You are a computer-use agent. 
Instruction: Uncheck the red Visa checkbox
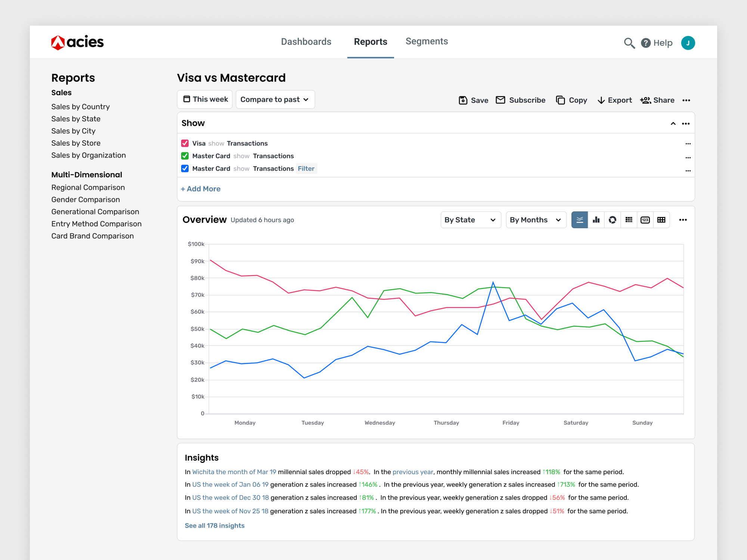pyautogui.click(x=185, y=143)
